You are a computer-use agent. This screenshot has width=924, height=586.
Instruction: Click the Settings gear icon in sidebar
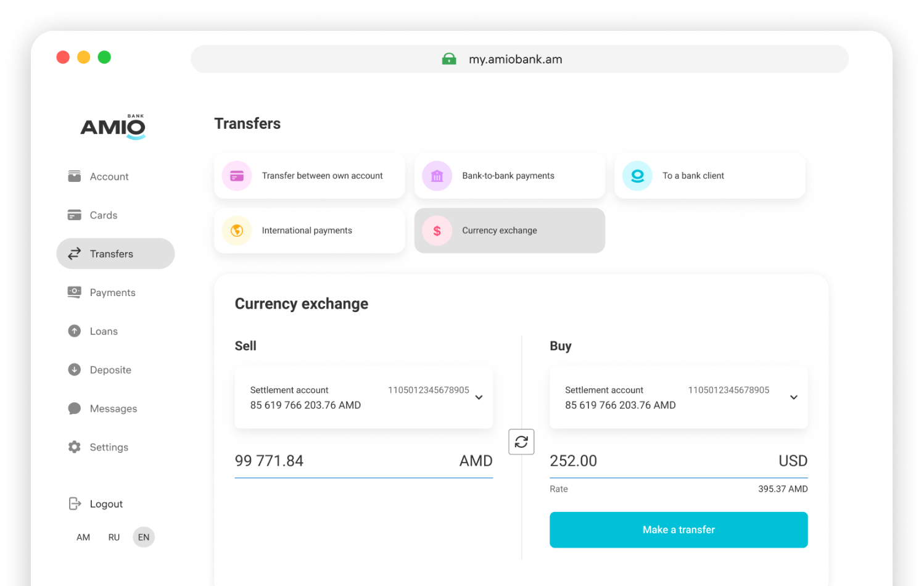point(75,447)
